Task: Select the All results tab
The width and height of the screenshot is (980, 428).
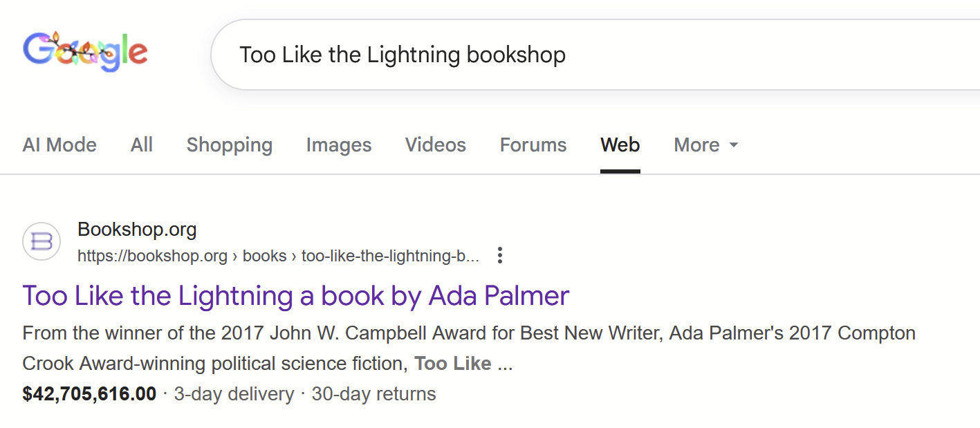Action: pyautogui.click(x=142, y=145)
